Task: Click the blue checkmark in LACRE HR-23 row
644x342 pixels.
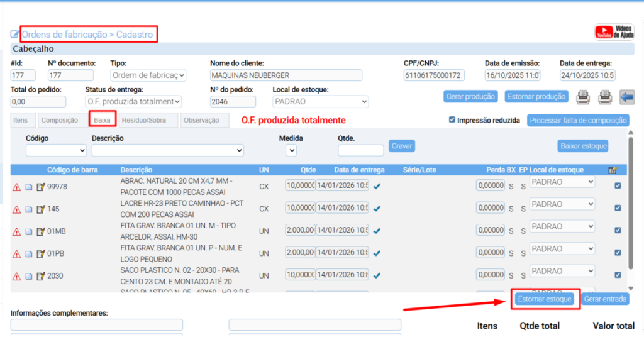Action: point(377,209)
